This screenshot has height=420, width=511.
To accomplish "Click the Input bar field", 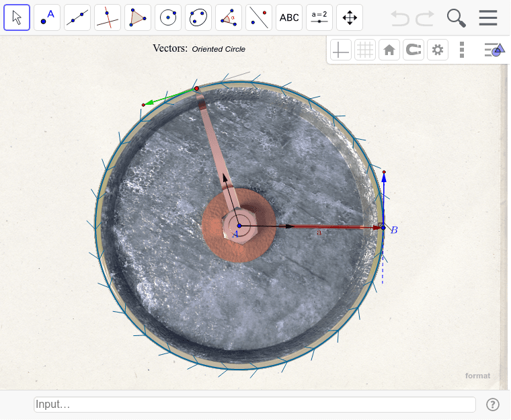I will tap(255, 405).
